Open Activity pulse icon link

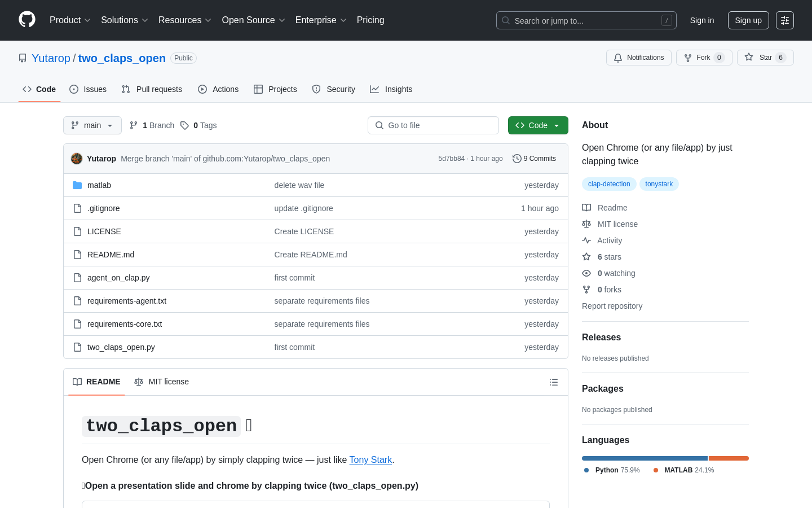[586, 240]
